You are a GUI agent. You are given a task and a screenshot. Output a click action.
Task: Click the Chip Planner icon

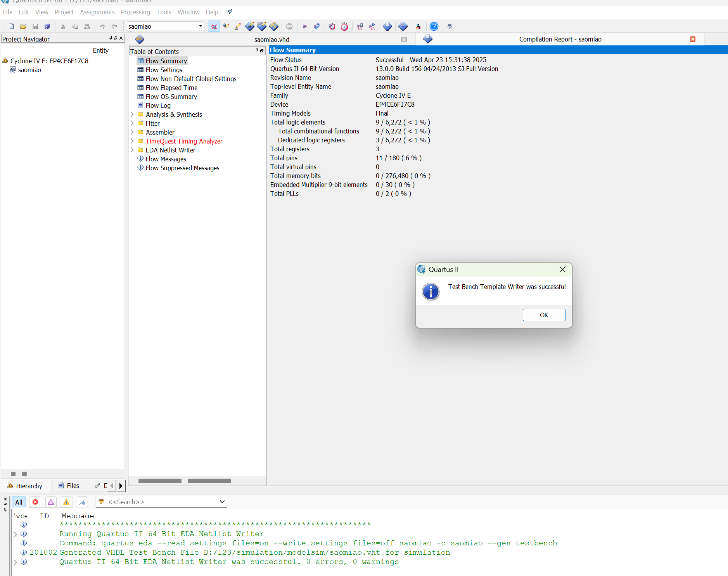pos(274,26)
